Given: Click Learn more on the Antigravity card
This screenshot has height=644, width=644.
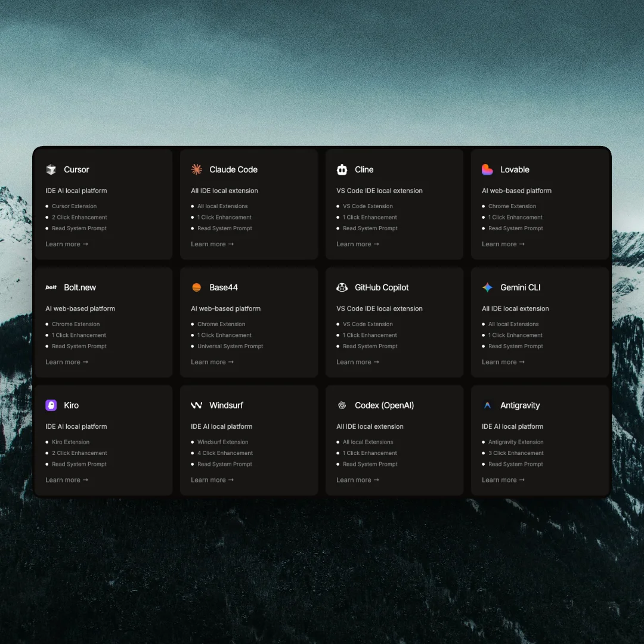Looking at the screenshot, I should point(503,479).
